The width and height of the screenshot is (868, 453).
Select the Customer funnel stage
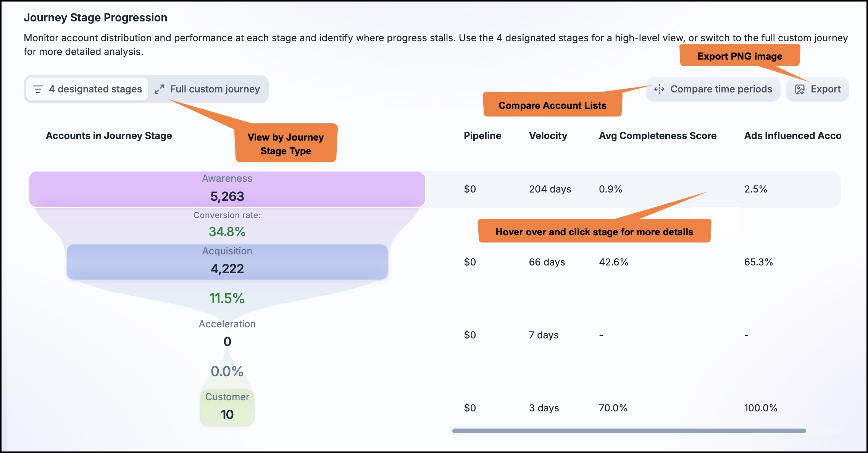227,408
